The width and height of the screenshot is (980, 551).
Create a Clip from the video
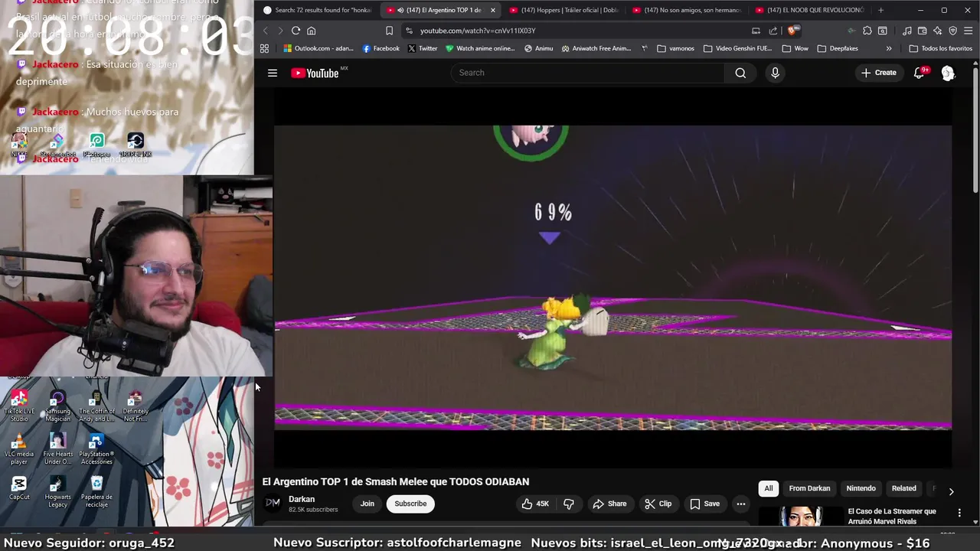click(x=658, y=504)
